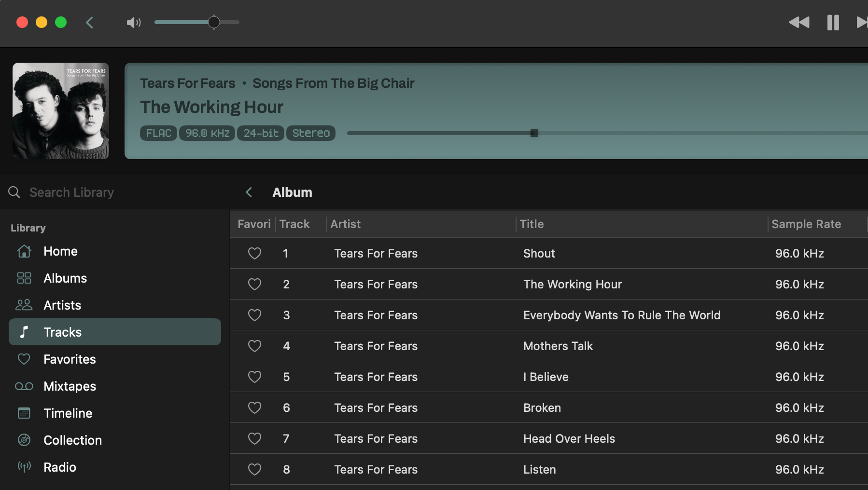Open Favorites in the sidebar
This screenshot has width=868, height=490.
coord(115,359)
